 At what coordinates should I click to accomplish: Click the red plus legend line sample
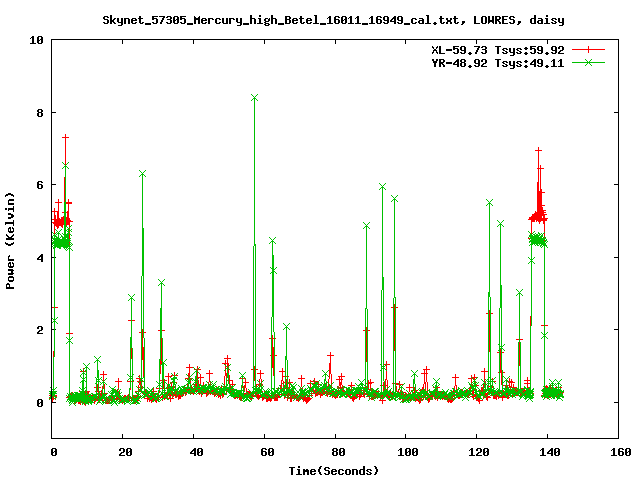(588, 50)
